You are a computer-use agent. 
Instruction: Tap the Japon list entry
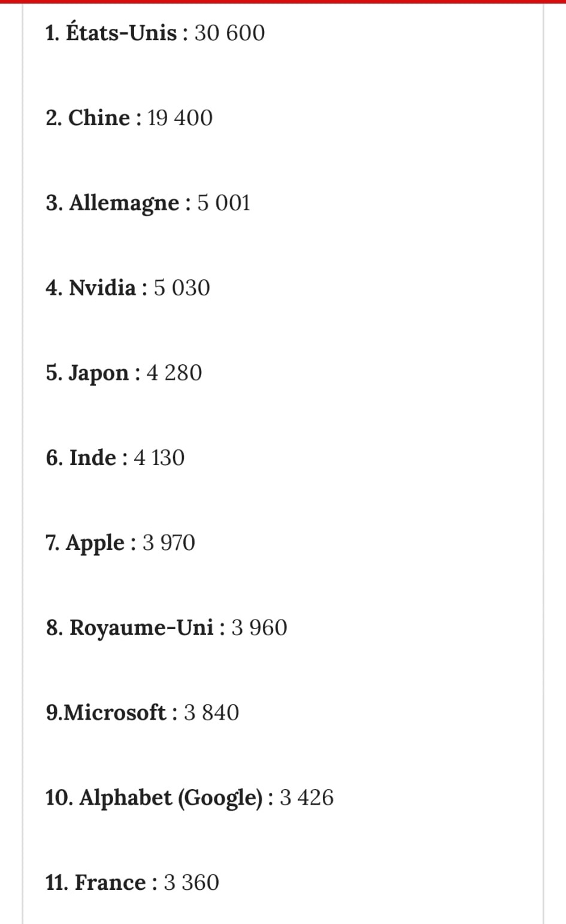98,373
